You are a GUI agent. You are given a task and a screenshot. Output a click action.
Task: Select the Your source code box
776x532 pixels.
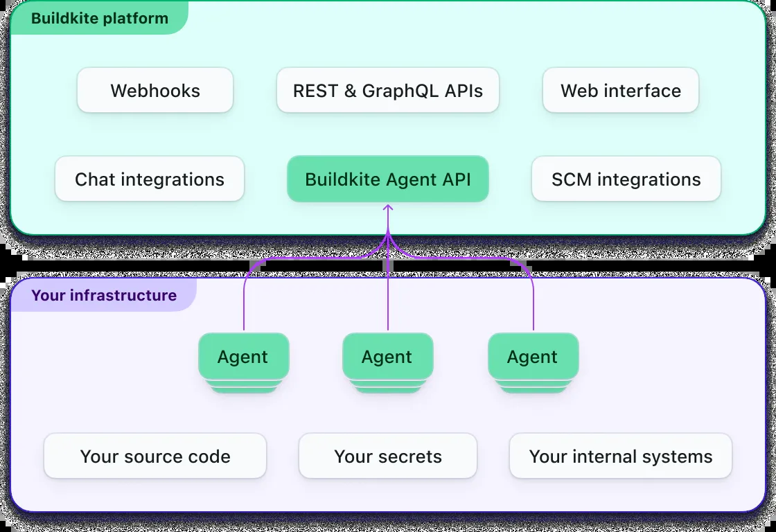click(155, 456)
